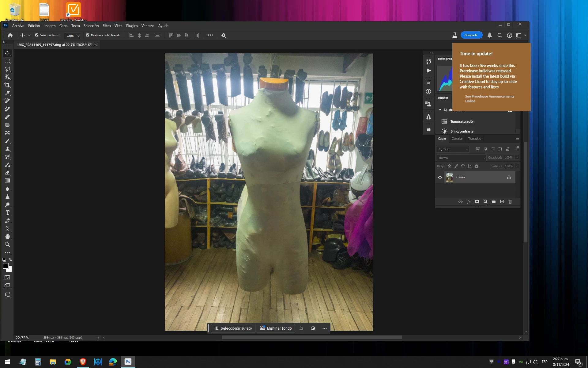Hide the Fondo layer with the eye icon
Viewport: 588px width, 368px height.
(x=440, y=177)
